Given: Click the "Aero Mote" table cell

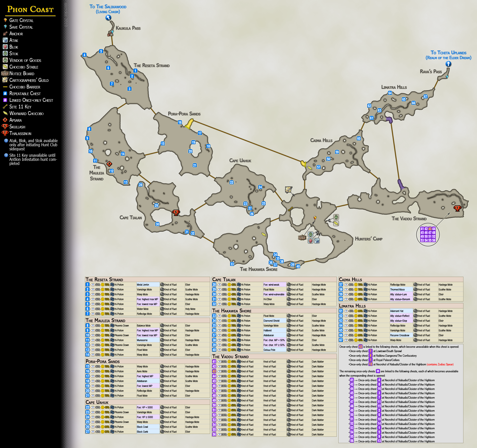Looking at the screenshot, I should [x=148, y=371].
